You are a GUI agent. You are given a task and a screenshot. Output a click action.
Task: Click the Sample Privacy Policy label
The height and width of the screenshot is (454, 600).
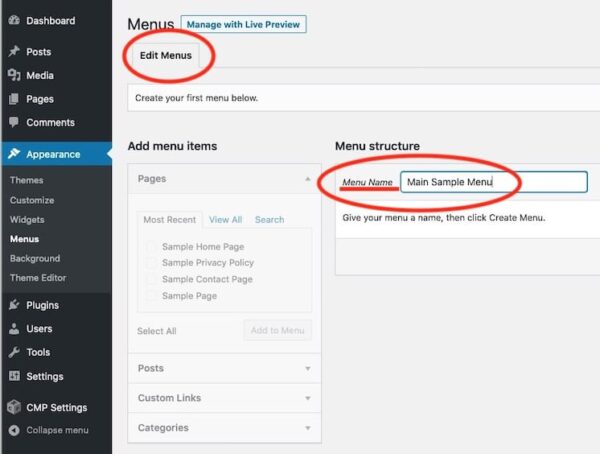pyautogui.click(x=208, y=263)
